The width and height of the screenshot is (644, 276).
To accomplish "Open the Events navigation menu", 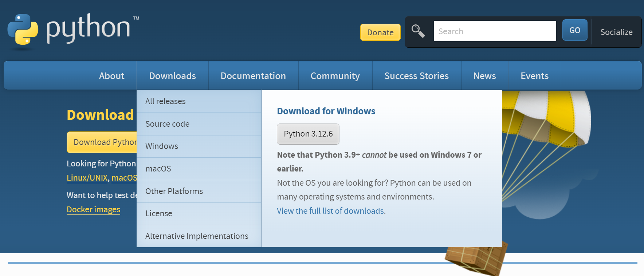I will [x=534, y=76].
